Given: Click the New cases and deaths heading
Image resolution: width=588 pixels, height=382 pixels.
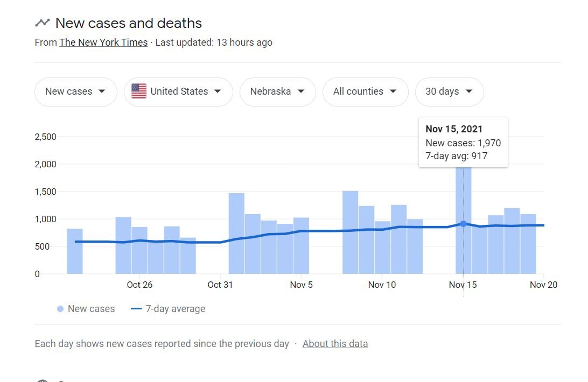Looking at the screenshot, I should pyautogui.click(x=129, y=23).
